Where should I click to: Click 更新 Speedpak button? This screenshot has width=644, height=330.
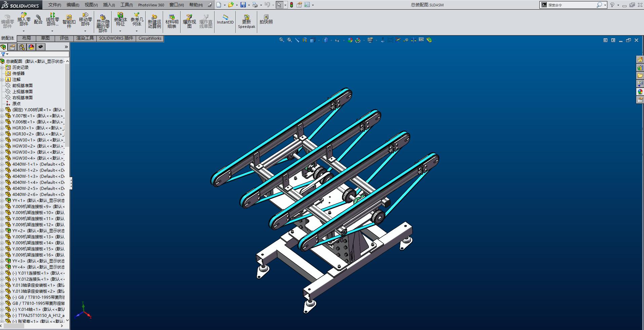pyautogui.click(x=247, y=21)
